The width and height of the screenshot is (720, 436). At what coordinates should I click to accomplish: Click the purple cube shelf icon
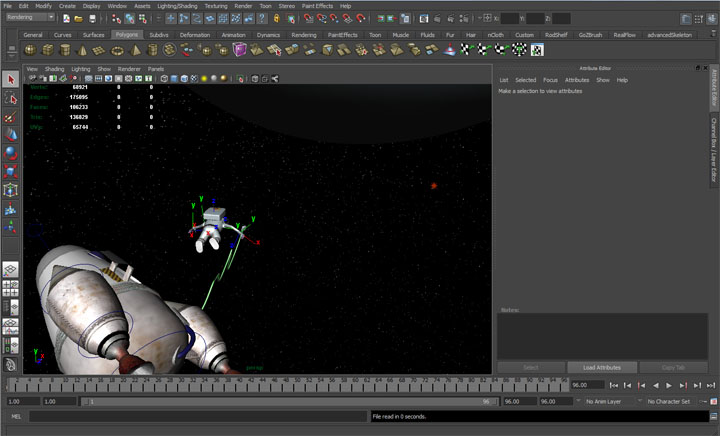click(x=239, y=50)
